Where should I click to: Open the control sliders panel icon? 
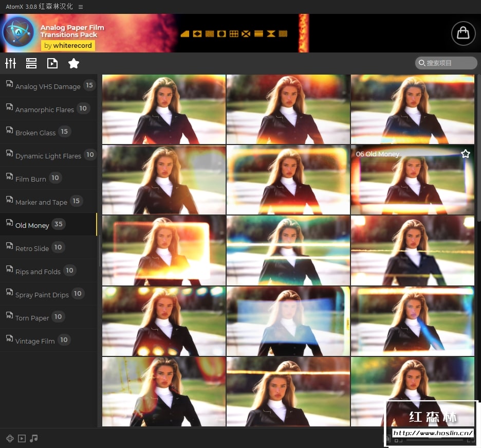click(x=10, y=63)
